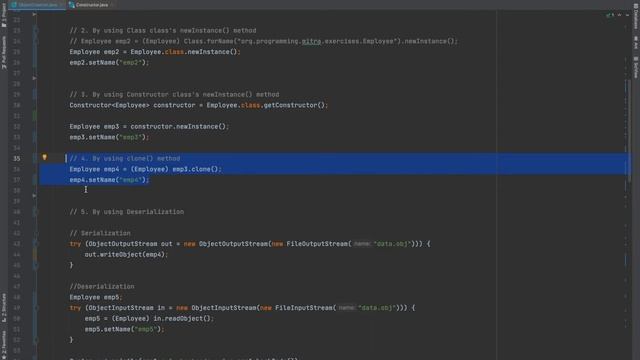Click on 'Employee emp5;' declaration

click(96, 297)
